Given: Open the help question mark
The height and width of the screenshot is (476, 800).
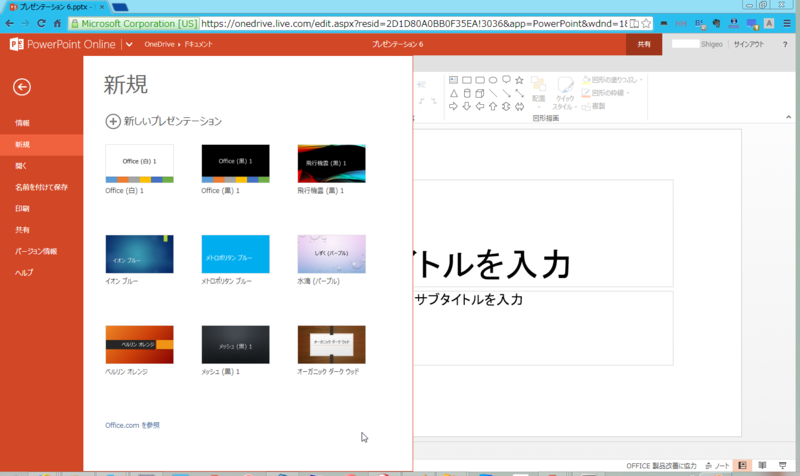Looking at the screenshot, I should pyautogui.click(x=785, y=44).
